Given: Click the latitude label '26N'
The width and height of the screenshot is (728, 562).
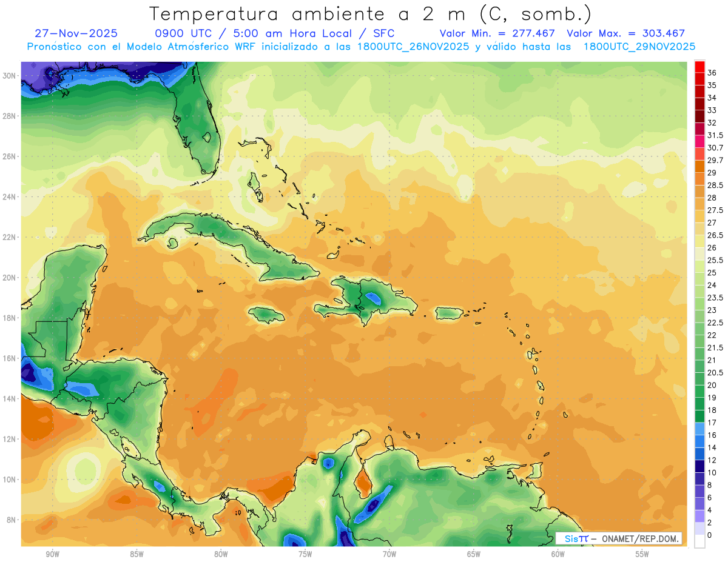Looking at the screenshot, I should coord(10,156).
